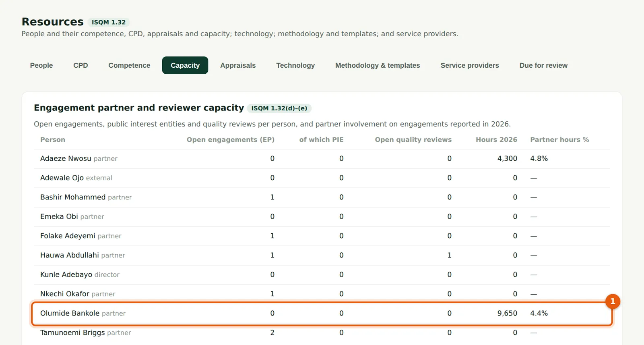The width and height of the screenshot is (644, 345).
Task: Click the Hours 2026 column header
Action: coord(496,139)
